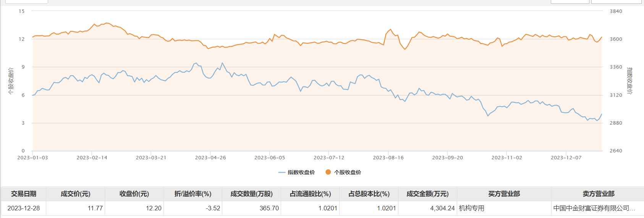Open the 机构专用 buyer entry

[472, 208]
